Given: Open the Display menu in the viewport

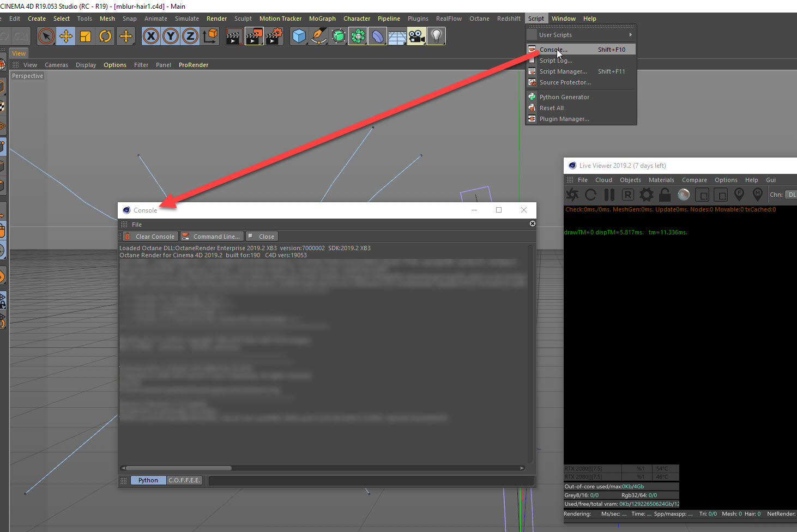Looking at the screenshot, I should coord(86,65).
